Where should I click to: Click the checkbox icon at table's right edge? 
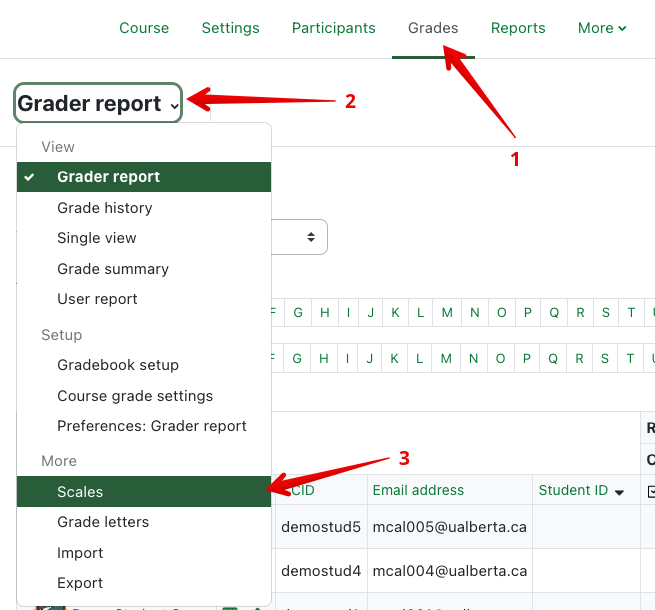(x=651, y=491)
